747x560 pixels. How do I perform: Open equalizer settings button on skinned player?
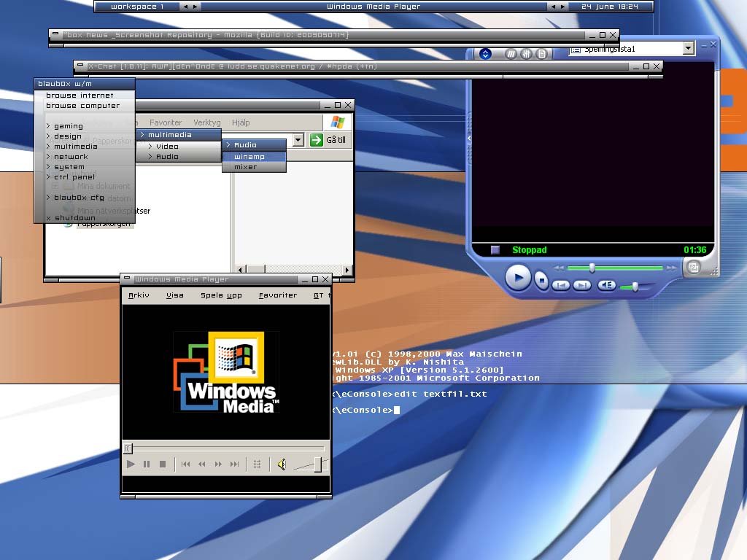(x=527, y=54)
